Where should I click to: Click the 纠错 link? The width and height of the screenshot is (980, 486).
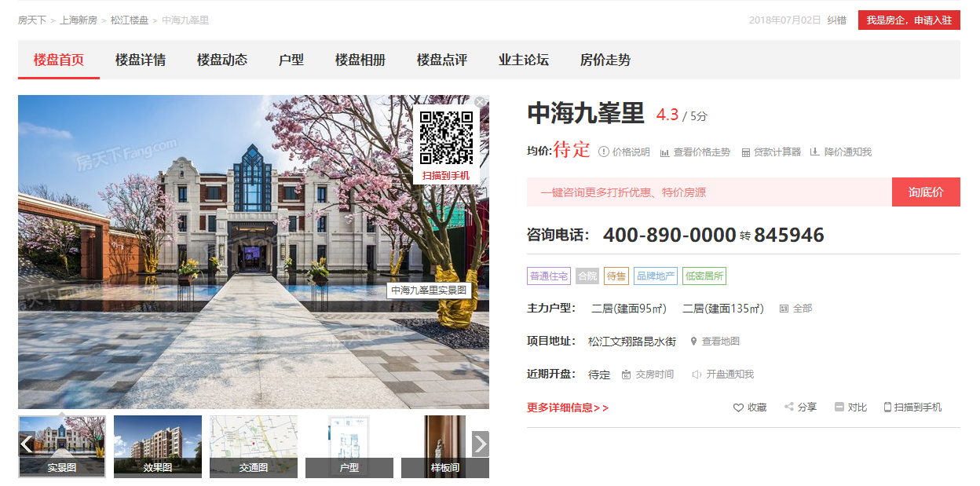(837, 20)
